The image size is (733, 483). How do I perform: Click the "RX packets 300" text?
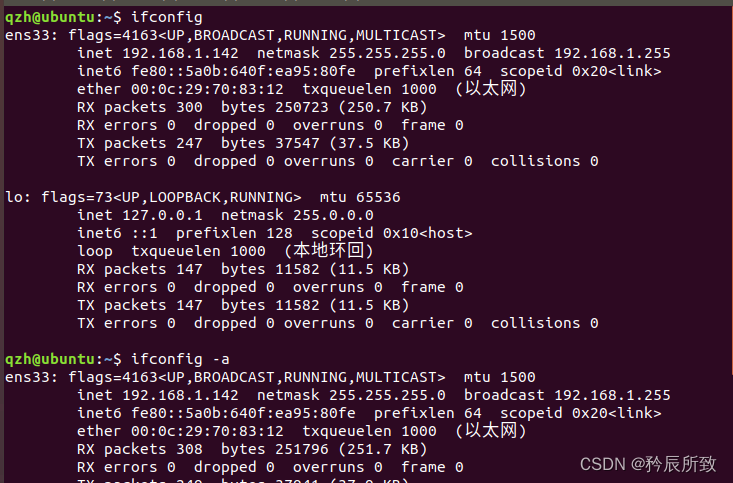[139, 107]
